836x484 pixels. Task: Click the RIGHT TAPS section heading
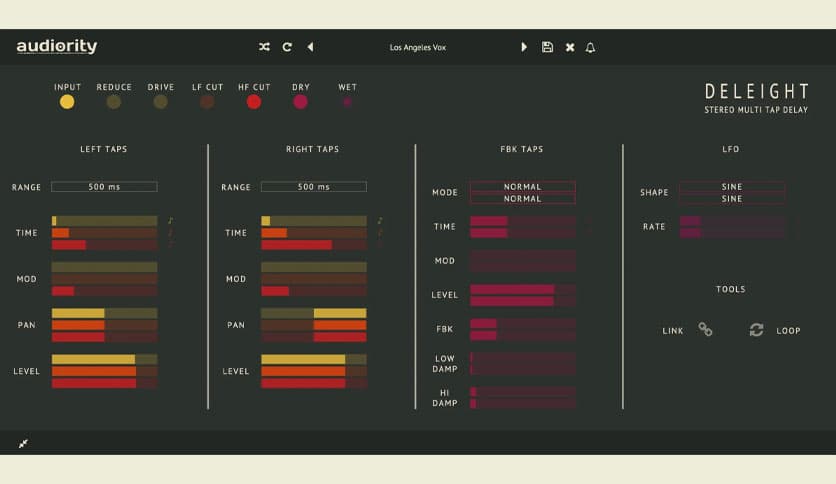click(312, 149)
